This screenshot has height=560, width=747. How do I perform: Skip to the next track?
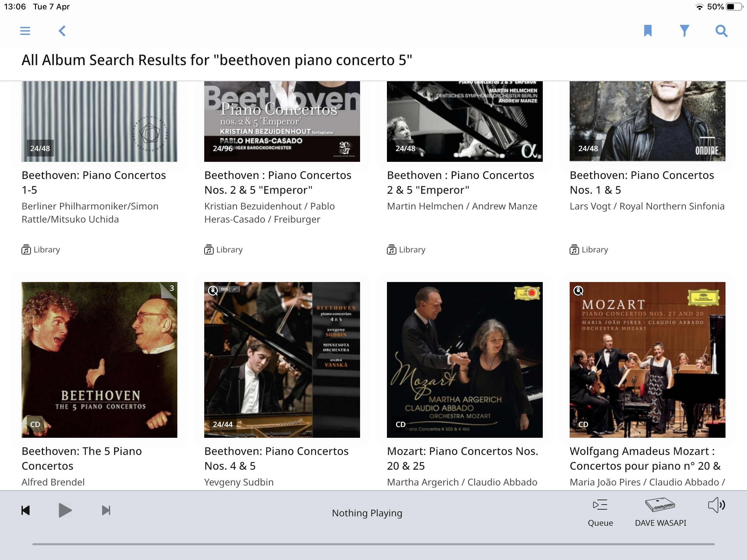pos(106,510)
